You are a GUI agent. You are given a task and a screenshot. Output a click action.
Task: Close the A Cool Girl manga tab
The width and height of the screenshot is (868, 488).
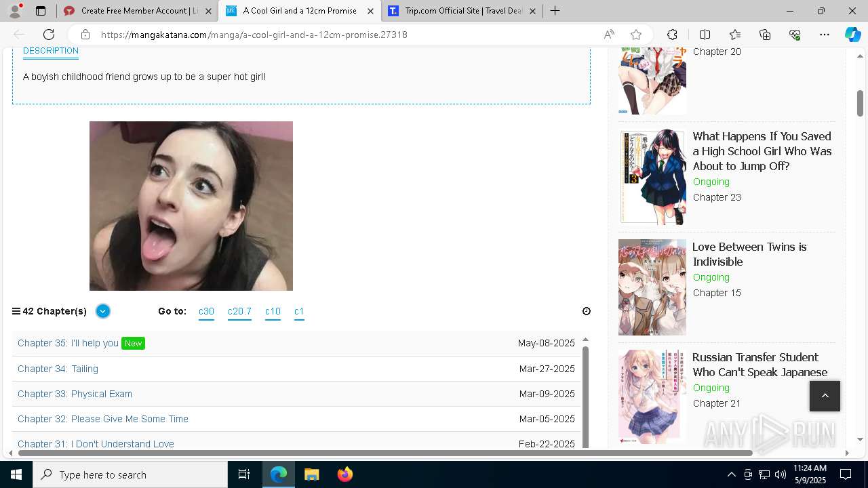pos(370,11)
